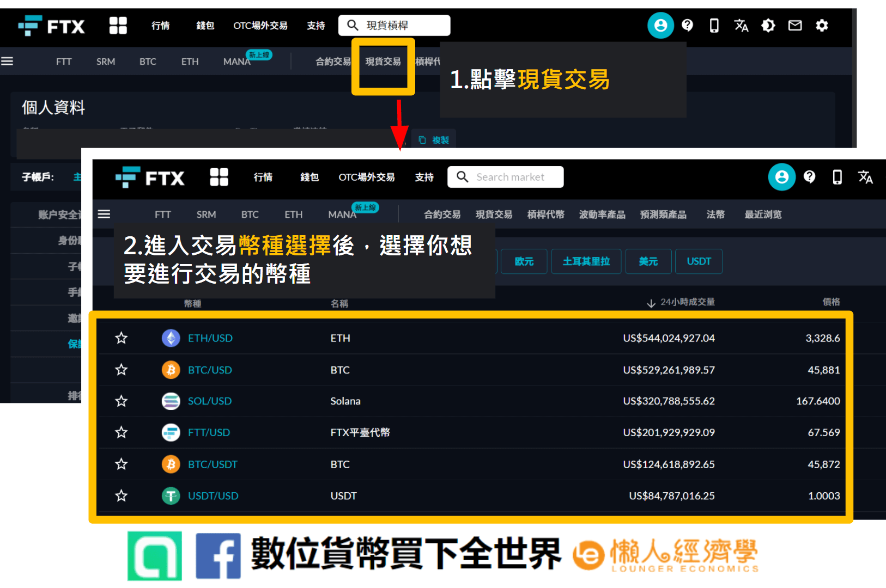Click the Search market input field
Image resolution: width=886 pixels, height=588 pixels.
click(x=506, y=177)
